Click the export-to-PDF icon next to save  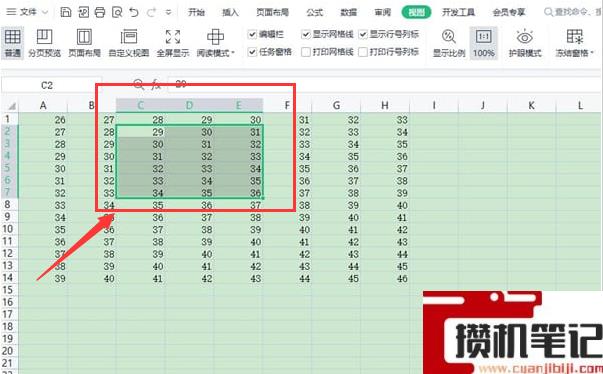pyautogui.click(x=83, y=12)
